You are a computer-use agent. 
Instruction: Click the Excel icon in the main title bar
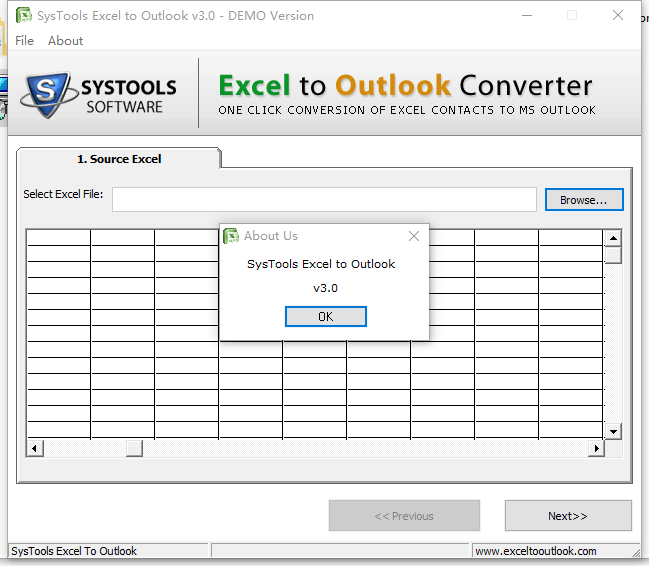24,15
